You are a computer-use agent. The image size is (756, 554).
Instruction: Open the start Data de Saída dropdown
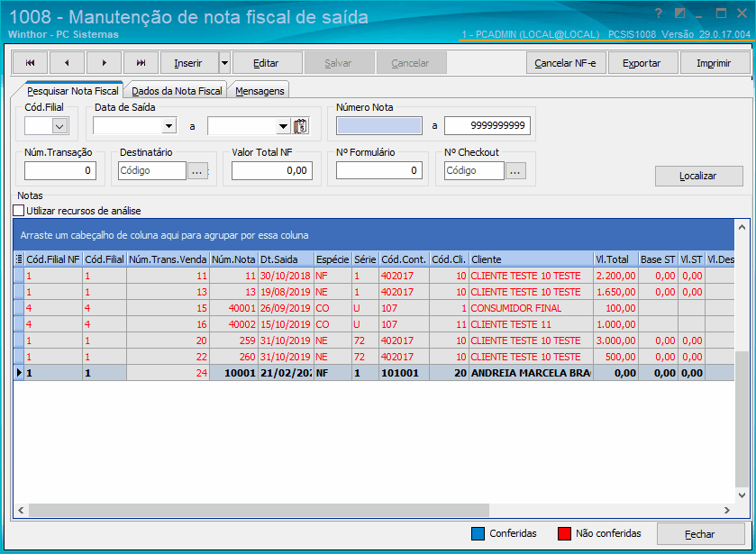point(169,126)
